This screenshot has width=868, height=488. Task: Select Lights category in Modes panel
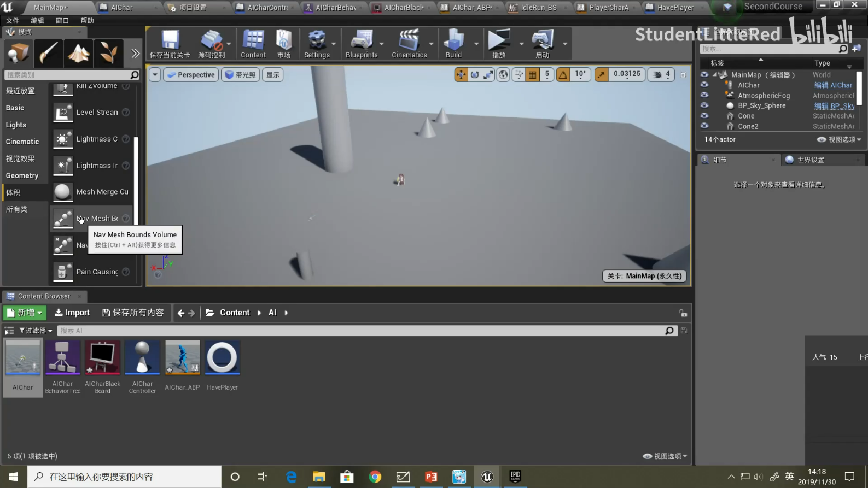16,125
